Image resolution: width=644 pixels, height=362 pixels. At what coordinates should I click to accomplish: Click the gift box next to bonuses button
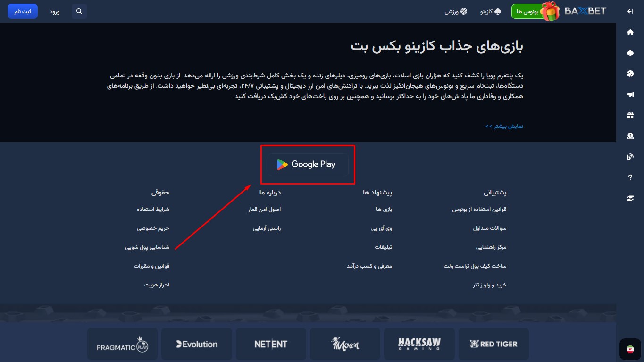(549, 11)
